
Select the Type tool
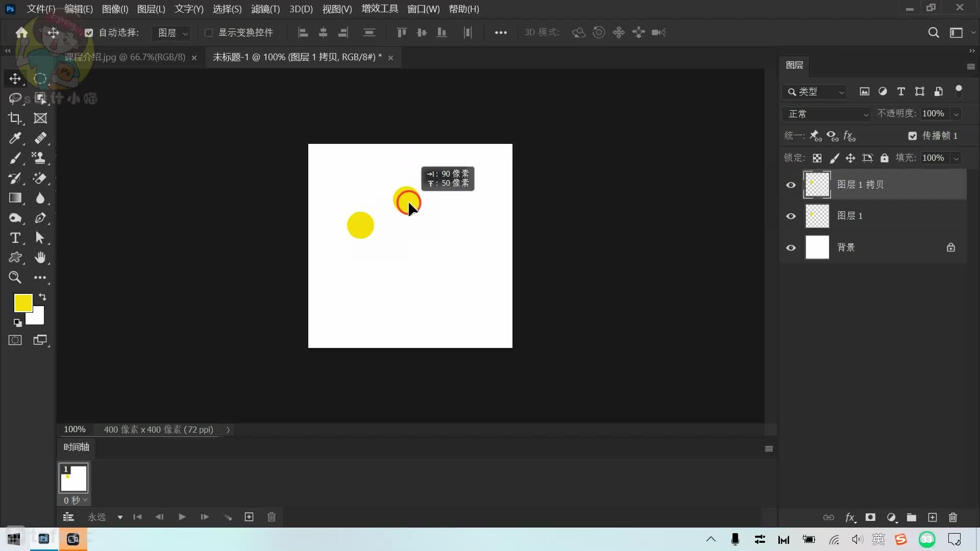(15, 238)
